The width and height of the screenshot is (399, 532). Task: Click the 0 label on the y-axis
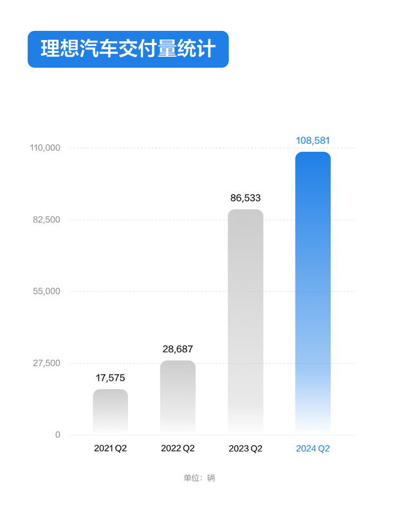click(57, 435)
